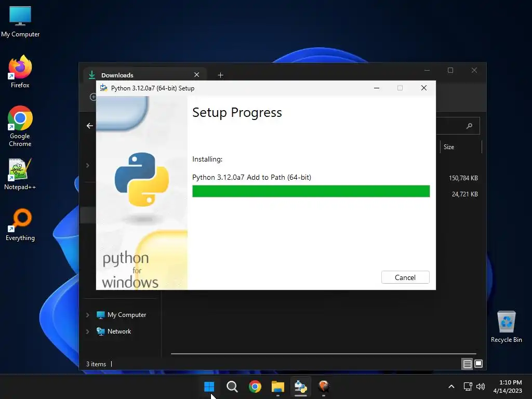
Task: Add a new Explorer tab
Action: (220, 75)
